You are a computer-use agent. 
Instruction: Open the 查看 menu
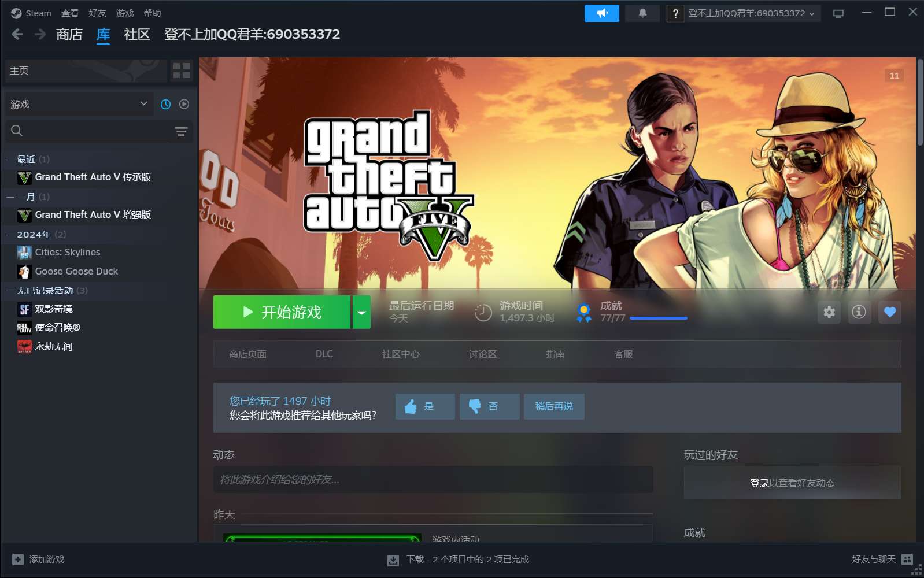70,13
